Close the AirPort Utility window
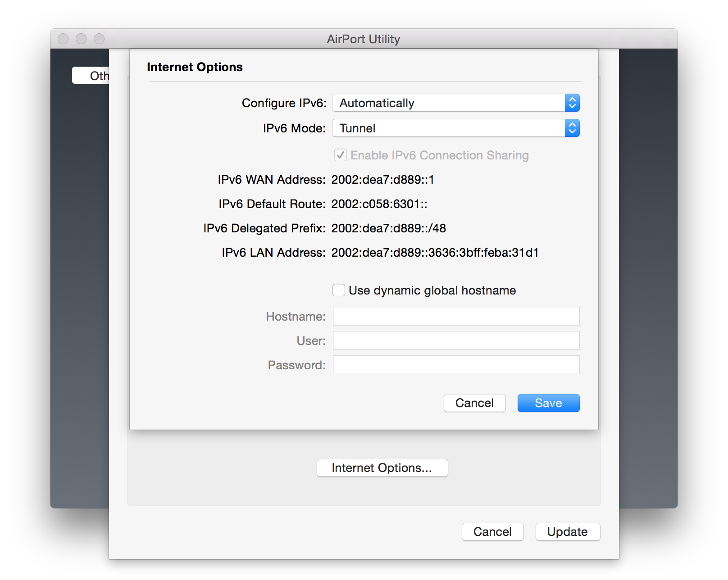 click(x=64, y=39)
